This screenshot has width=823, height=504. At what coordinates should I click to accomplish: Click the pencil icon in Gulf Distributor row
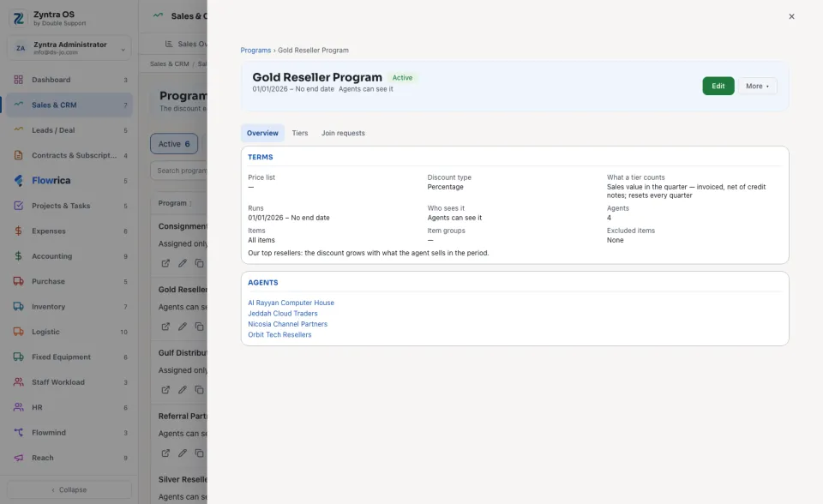(x=182, y=389)
